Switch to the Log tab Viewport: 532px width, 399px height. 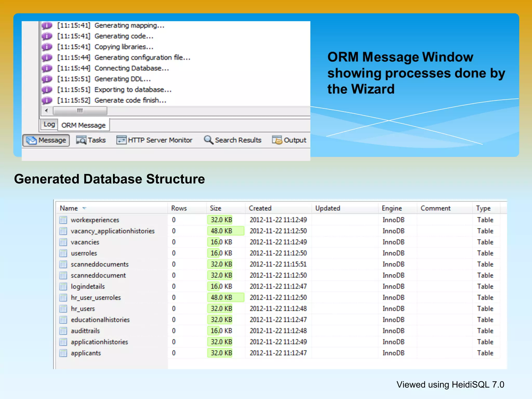click(49, 124)
